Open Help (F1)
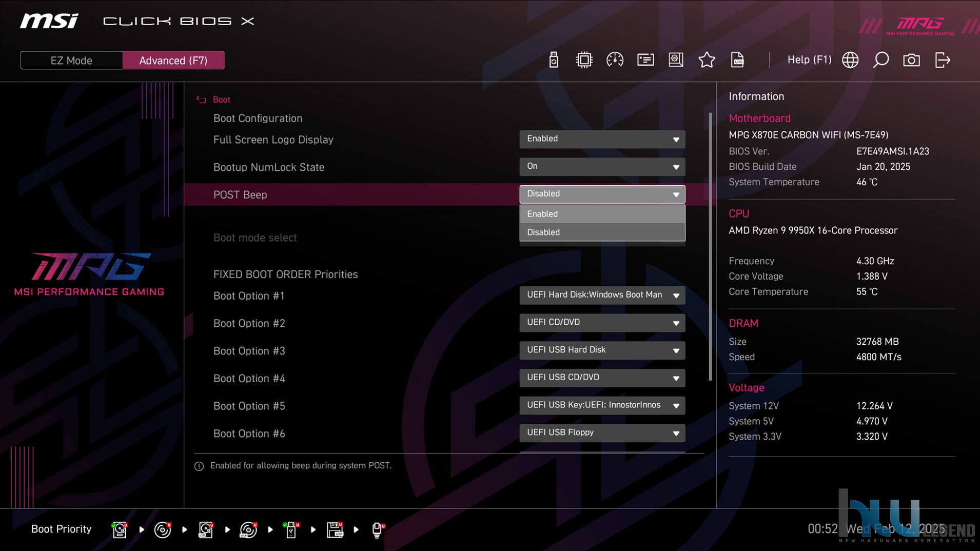The image size is (980, 551). tap(809, 60)
